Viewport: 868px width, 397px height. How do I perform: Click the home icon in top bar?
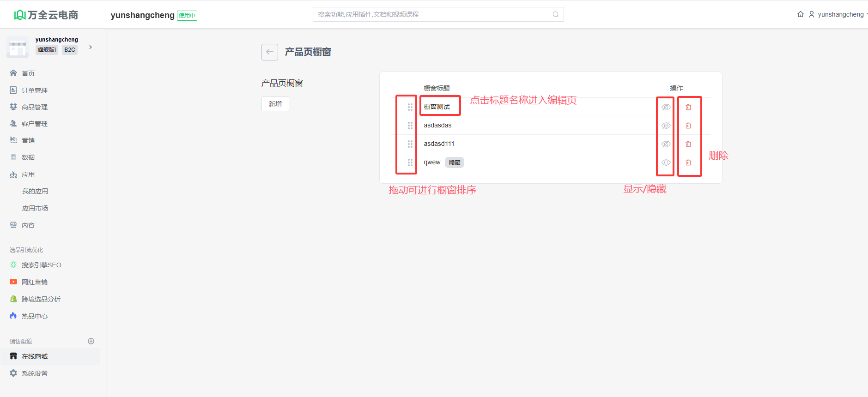800,14
